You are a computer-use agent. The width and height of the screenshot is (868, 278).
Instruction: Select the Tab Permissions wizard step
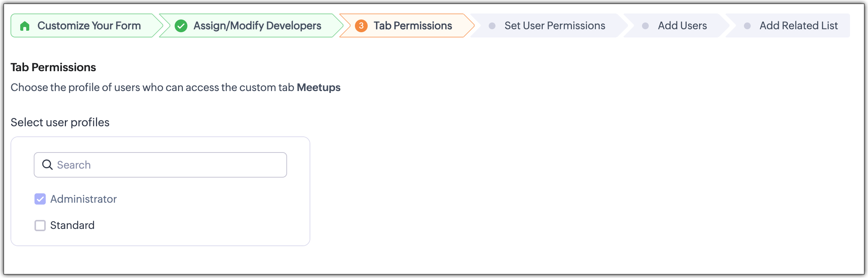tap(413, 26)
